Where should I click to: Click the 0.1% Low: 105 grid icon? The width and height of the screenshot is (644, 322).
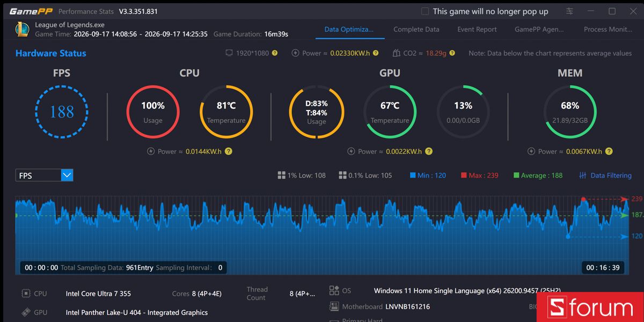[x=342, y=175]
